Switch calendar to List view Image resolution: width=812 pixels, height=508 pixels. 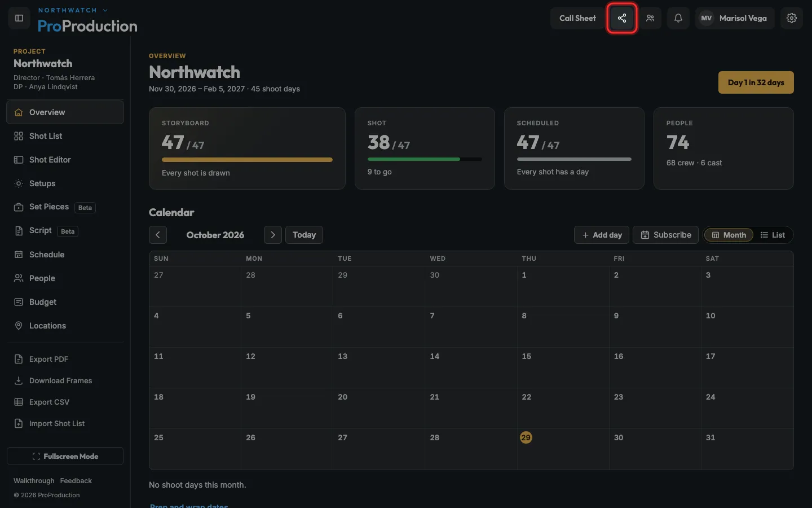point(773,235)
